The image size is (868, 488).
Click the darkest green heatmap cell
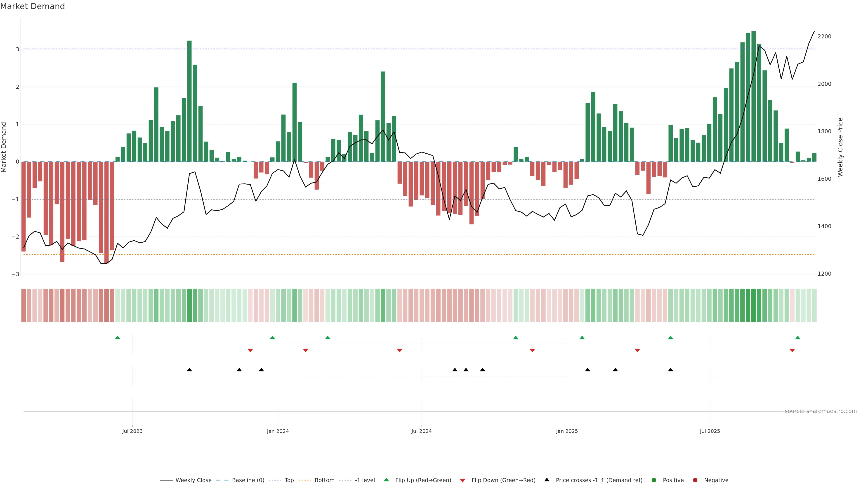pyautogui.click(x=753, y=305)
